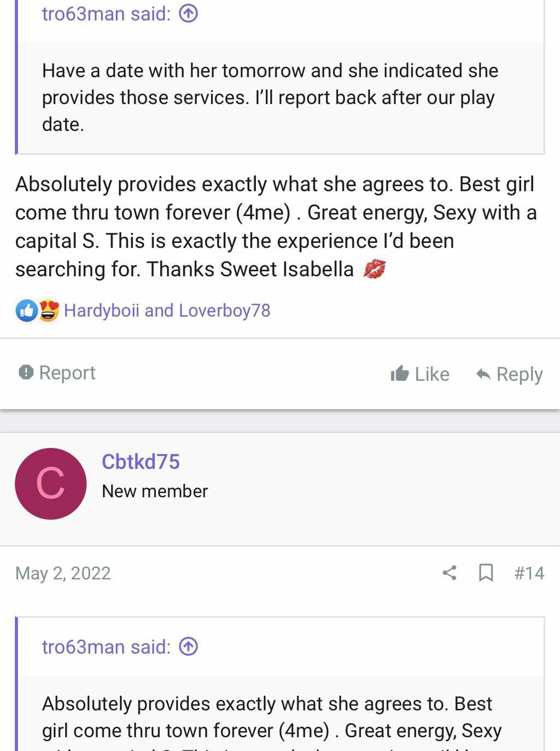Click the thumbs-up reaction emoji icon
560x751 pixels.
tap(26, 311)
